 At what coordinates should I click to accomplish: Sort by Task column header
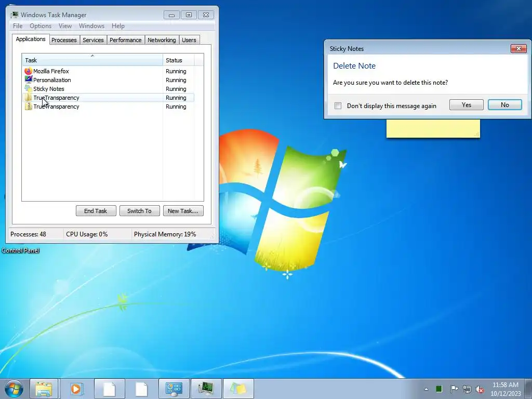pyautogui.click(x=92, y=60)
